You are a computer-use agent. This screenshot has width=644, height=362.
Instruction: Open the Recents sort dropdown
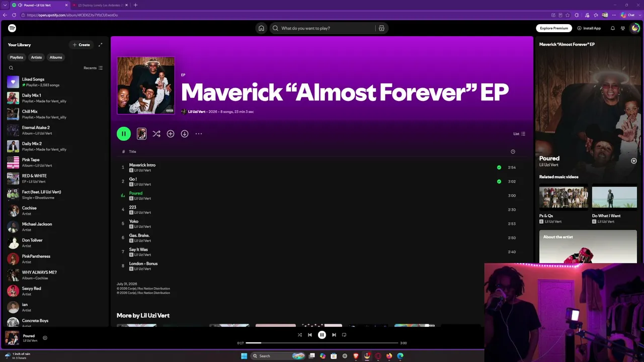coord(93,68)
